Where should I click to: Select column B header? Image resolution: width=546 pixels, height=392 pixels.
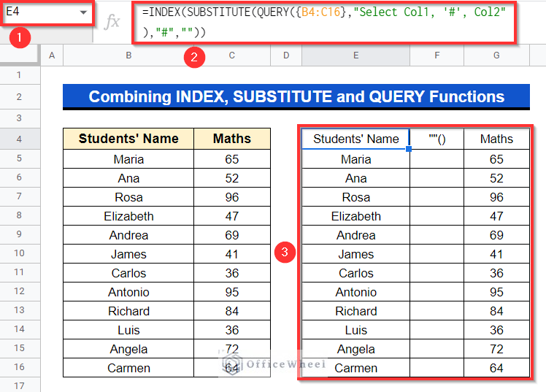click(128, 55)
